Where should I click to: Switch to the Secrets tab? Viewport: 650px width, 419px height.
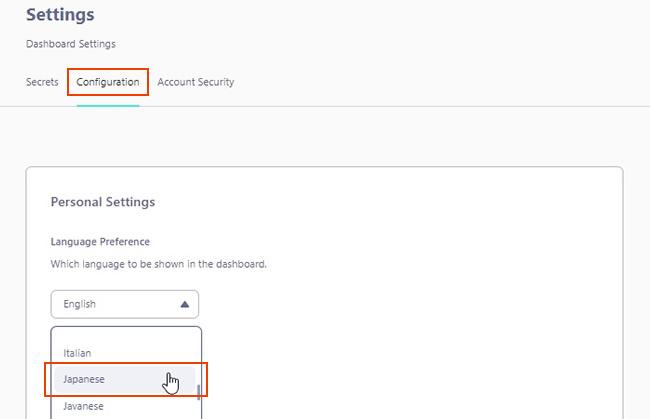(42, 82)
